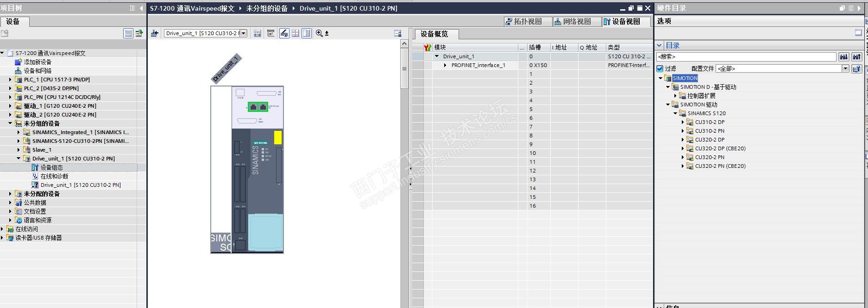Click the project tree column layout icon

[132, 8]
